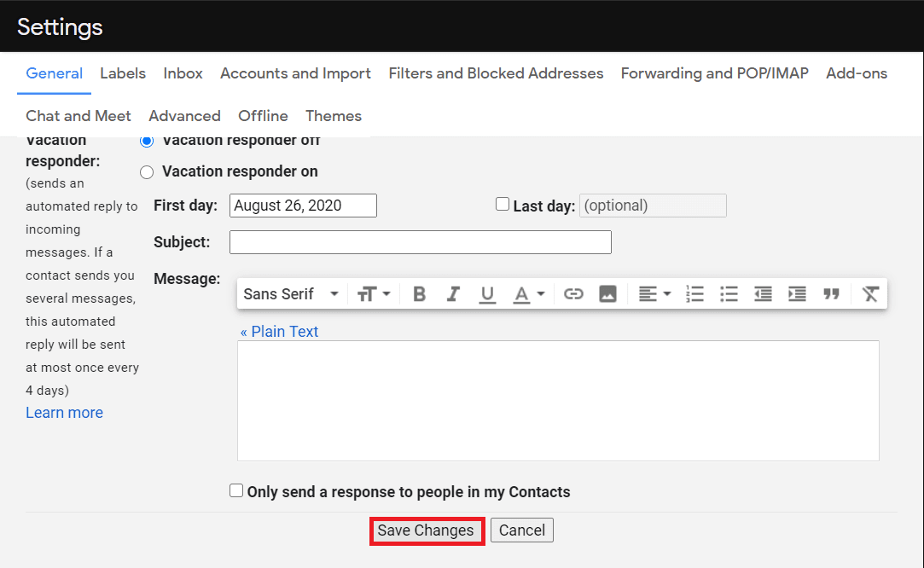The height and width of the screenshot is (568, 924).
Task: Open the Offline tab
Action: click(x=263, y=115)
